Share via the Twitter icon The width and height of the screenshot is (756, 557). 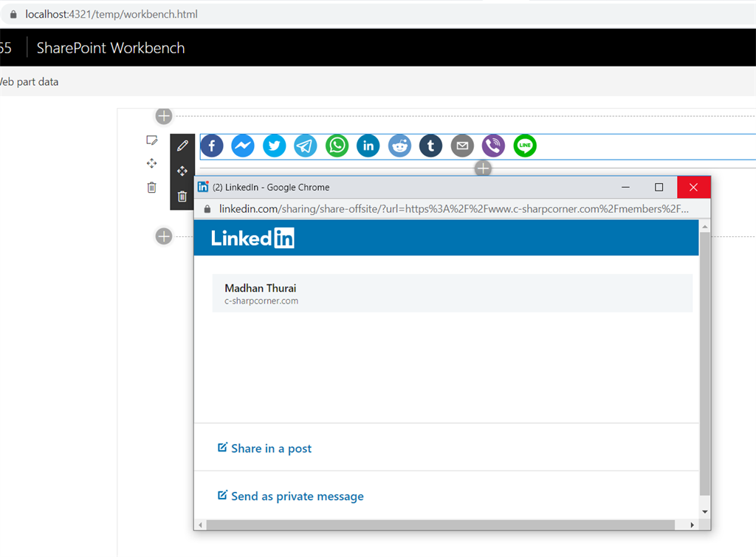point(275,146)
